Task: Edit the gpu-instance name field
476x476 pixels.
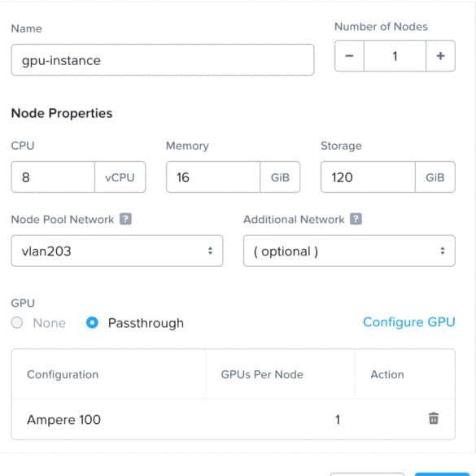Action: (x=163, y=59)
